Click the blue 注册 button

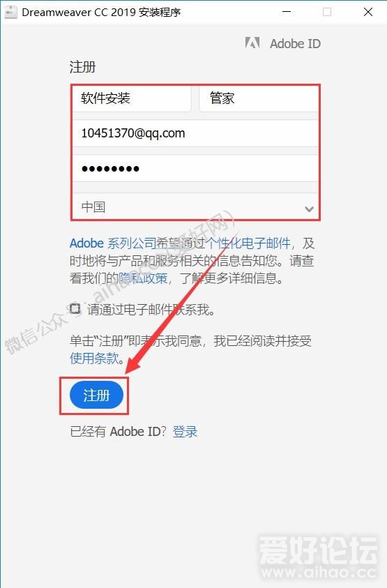[96, 395]
